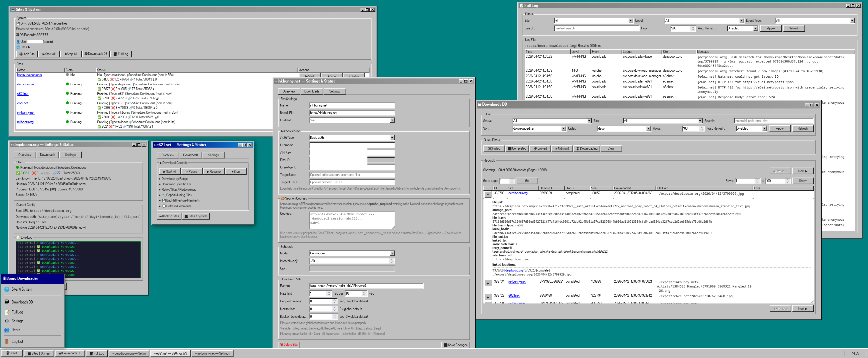Click the Downloading quick filter

[x=586, y=148]
